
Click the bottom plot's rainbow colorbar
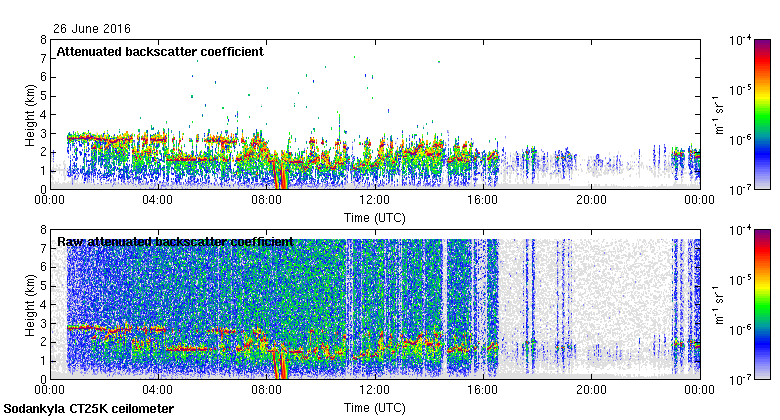click(x=762, y=305)
